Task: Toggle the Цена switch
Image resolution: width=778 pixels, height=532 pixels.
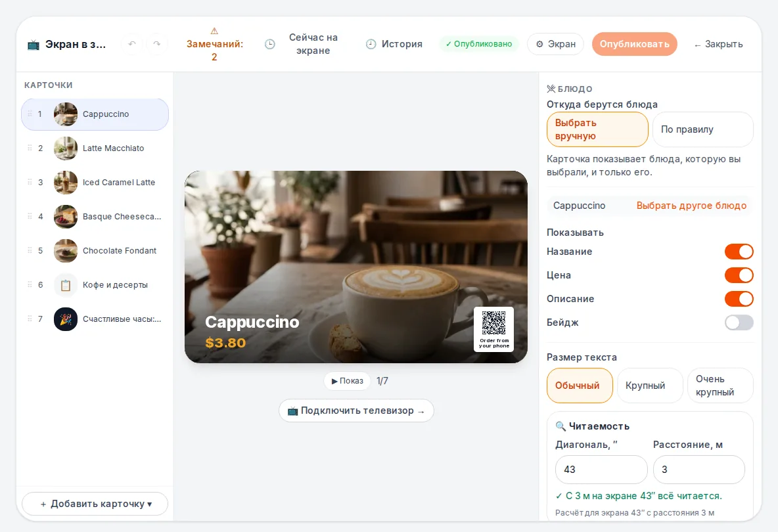Action: pos(739,275)
